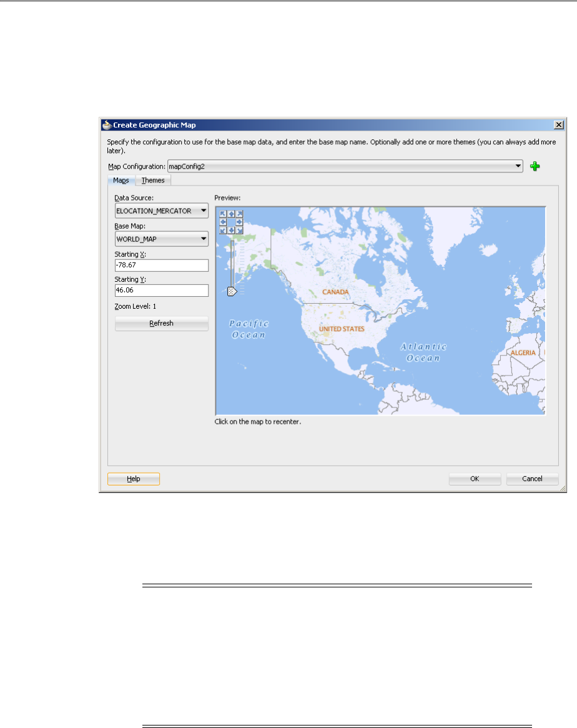Switch to the Themes tab
This screenshot has width=577, height=728.
(153, 180)
